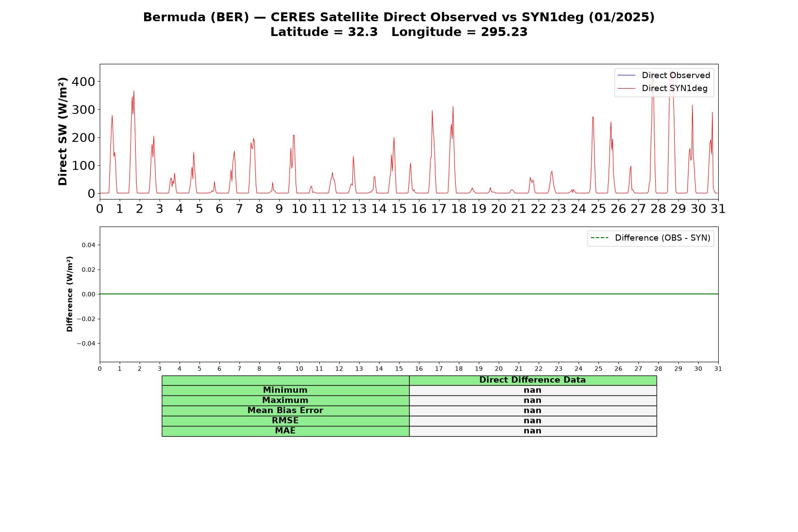The image size is (798, 532).
Task: Click the Direct Observed legend entry
Action: pyautogui.click(x=664, y=75)
